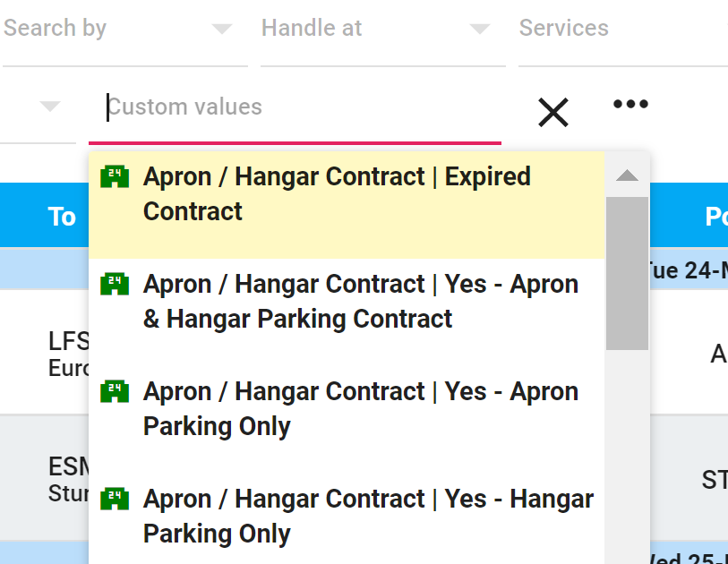Open the Services dropdown field
This screenshot has height=564, width=728.
coord(618,29)
